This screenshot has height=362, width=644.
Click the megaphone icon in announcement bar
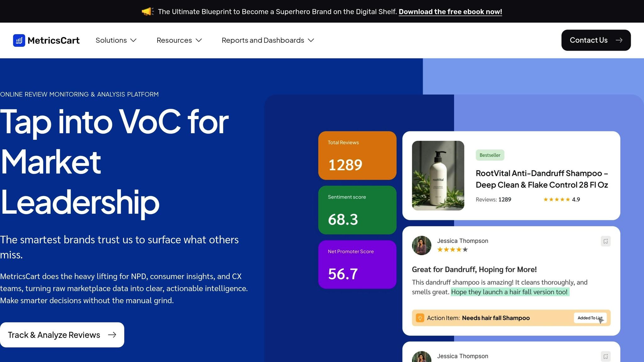pos(147,12)
